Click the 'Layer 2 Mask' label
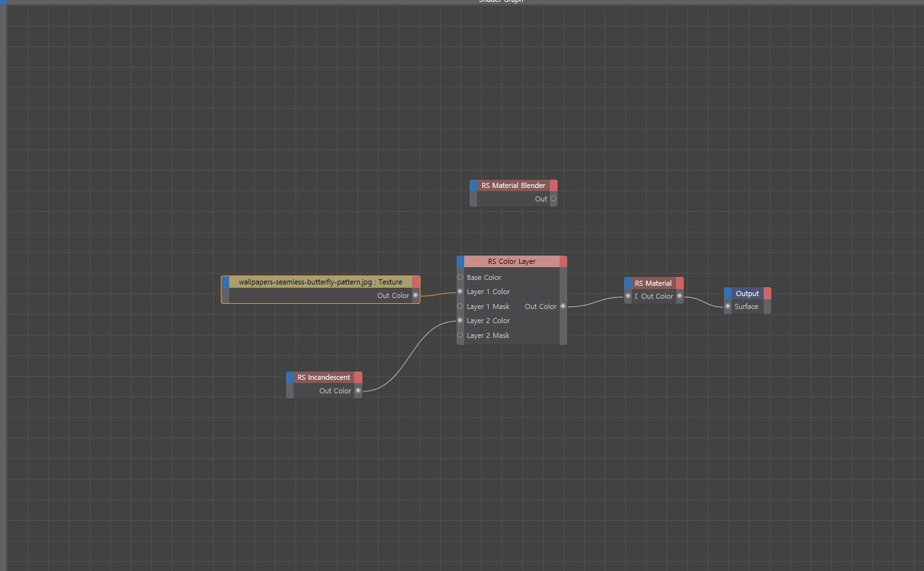Screen dimensions: 924x571 pos(488,335)
